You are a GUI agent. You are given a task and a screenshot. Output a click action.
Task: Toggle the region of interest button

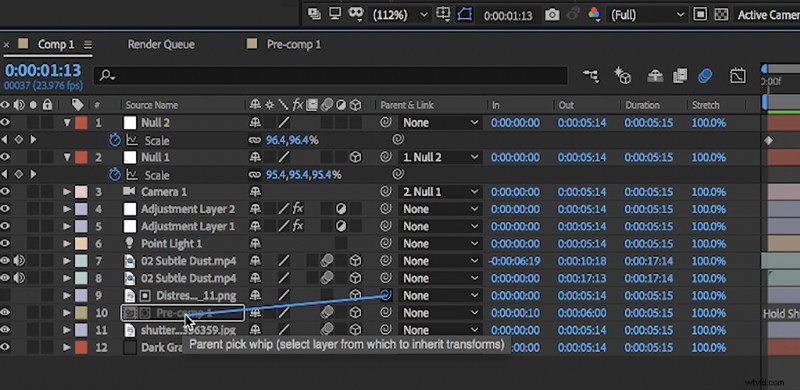[701, 15]
